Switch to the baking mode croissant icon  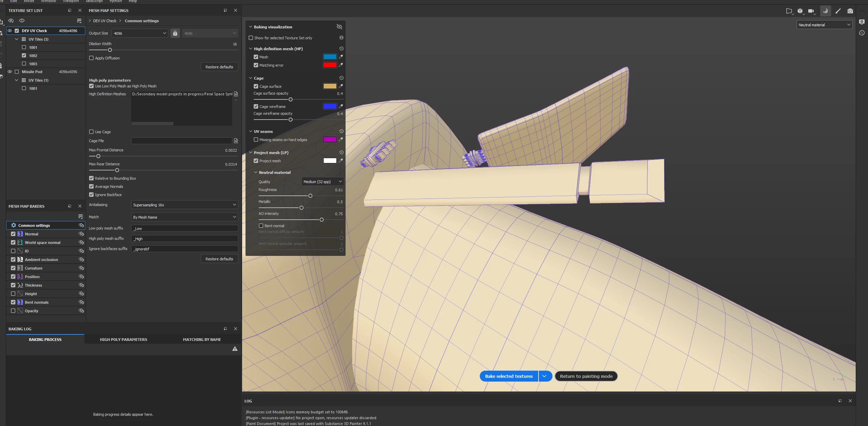tap(825, 11)
